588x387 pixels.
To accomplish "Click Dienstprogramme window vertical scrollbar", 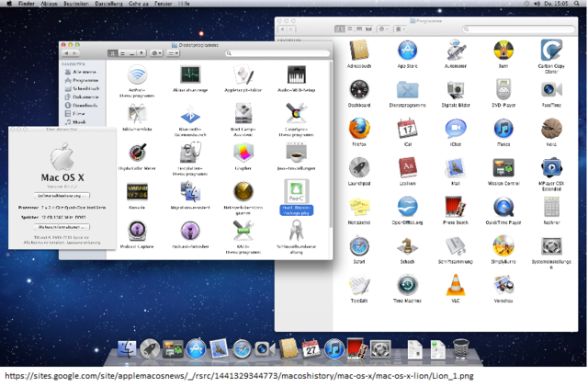I will 331,144.
